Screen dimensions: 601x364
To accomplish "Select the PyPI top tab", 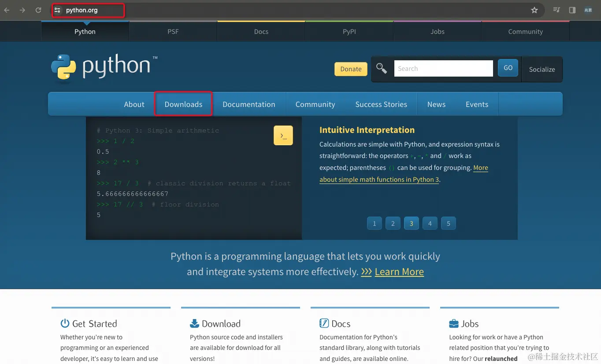I will click(349, 32).
